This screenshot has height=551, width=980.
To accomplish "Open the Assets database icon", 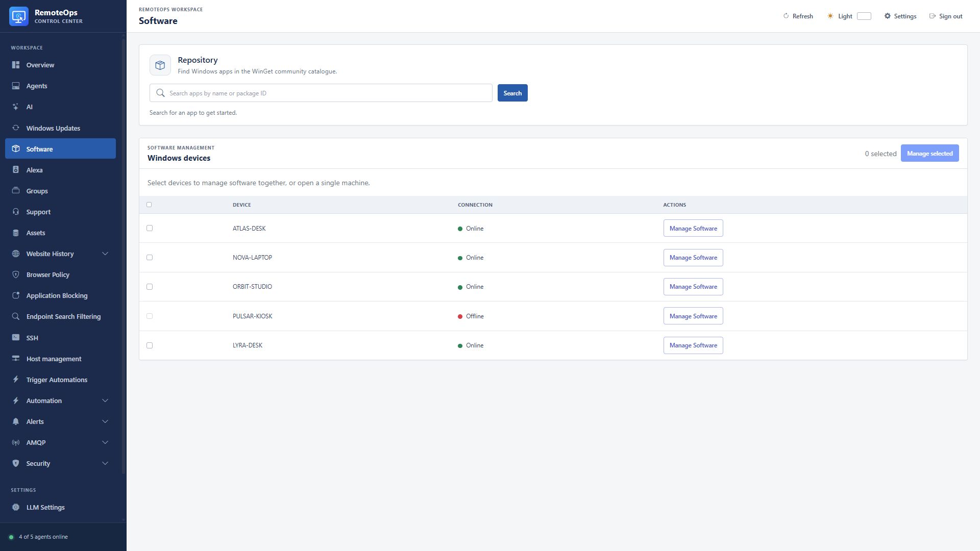I will [x=16, y=233].
